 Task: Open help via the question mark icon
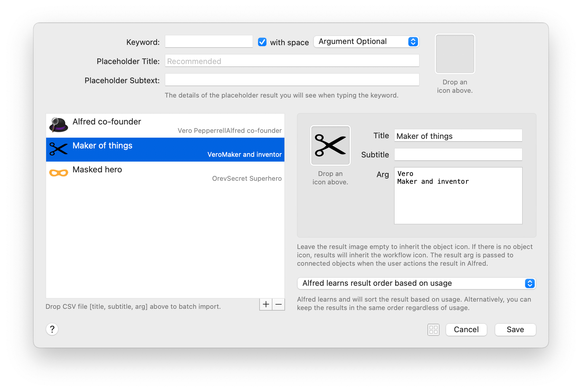(52, 329)
